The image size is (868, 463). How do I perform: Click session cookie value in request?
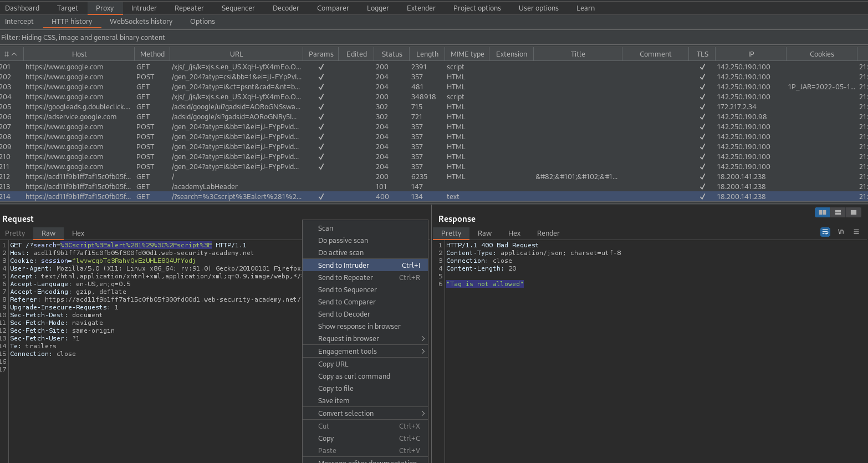click(x=134, y=261)
